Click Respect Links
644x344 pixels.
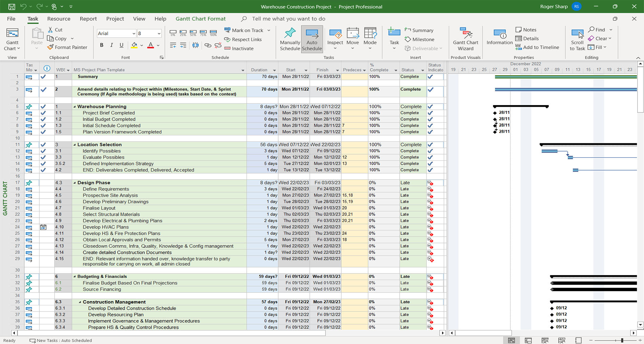click(243, 39)
